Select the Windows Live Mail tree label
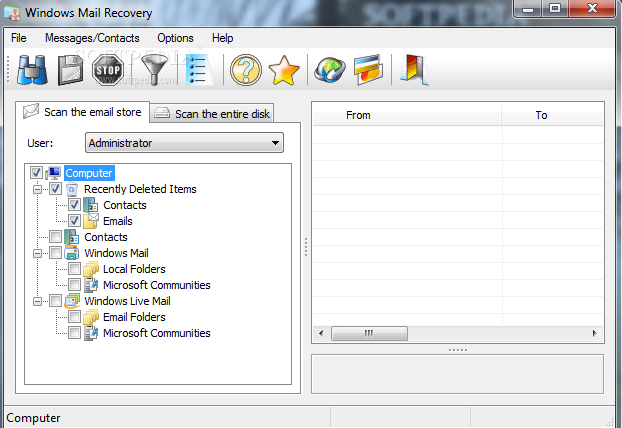 127,301
